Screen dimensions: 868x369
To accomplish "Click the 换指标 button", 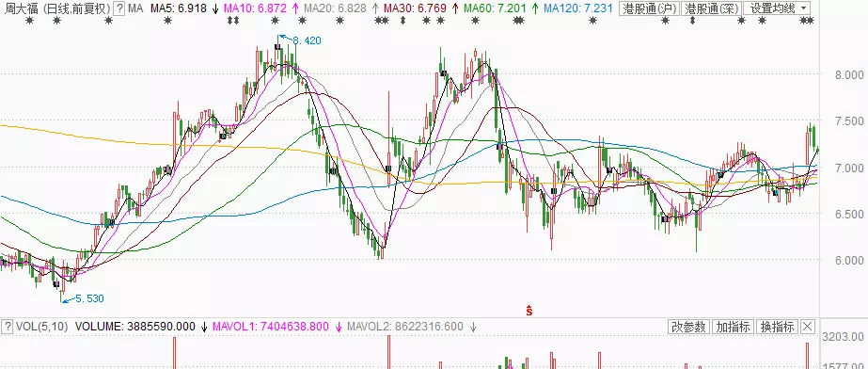I will tap(777, 327).
